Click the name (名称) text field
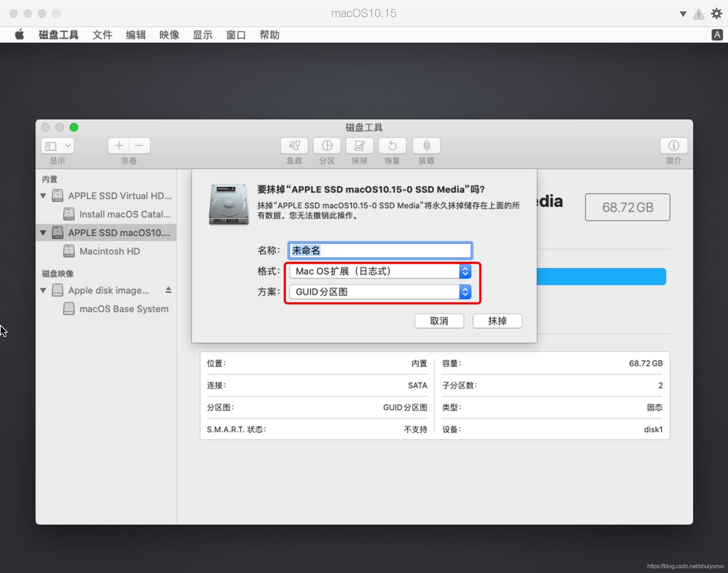The height and width of the screenshot is (573, 728). [380, 251]
